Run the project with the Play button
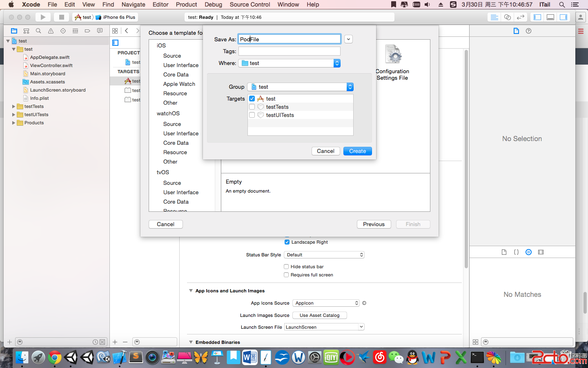588x368 pixels. click(43, 17)
